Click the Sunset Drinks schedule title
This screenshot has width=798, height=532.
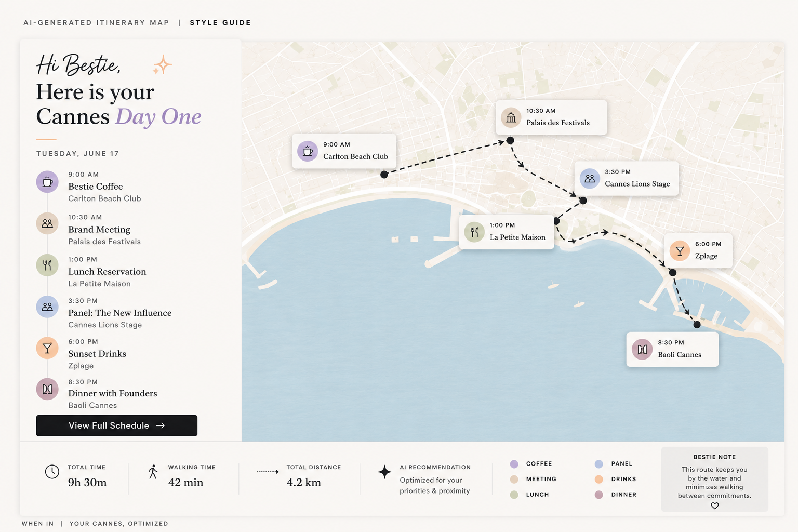tap(97, 354)
